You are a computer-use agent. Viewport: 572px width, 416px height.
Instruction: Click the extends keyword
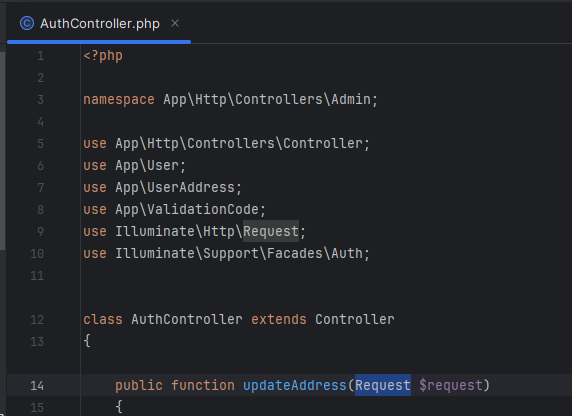(279, 319)
